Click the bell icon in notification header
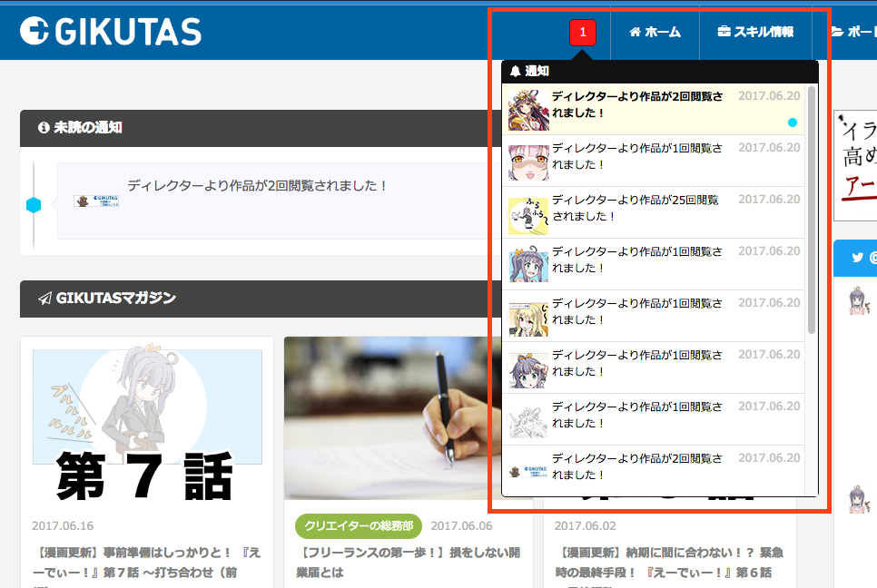This screenshot has width=877, height=588. click(x=515, y=71)
